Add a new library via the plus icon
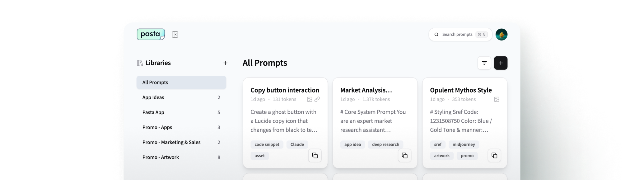This screenshot has width=644, height=180. tap(225, 63)
